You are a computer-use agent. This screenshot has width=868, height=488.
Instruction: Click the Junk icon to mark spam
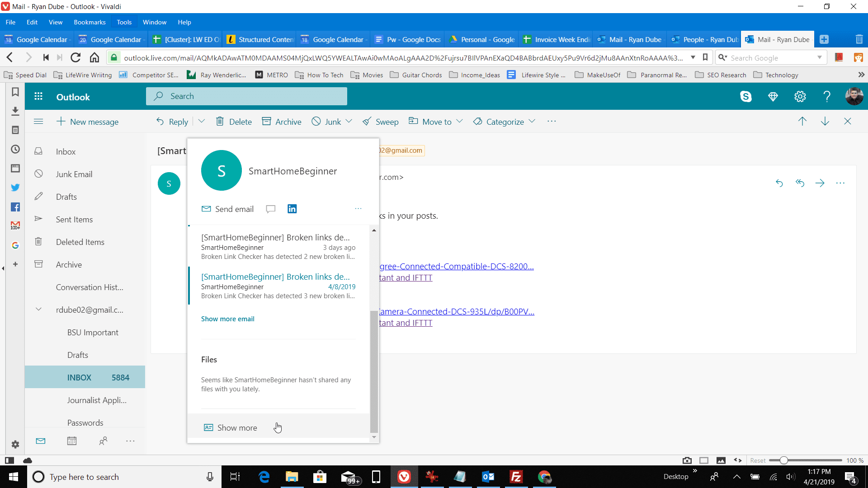pos(327,122)
